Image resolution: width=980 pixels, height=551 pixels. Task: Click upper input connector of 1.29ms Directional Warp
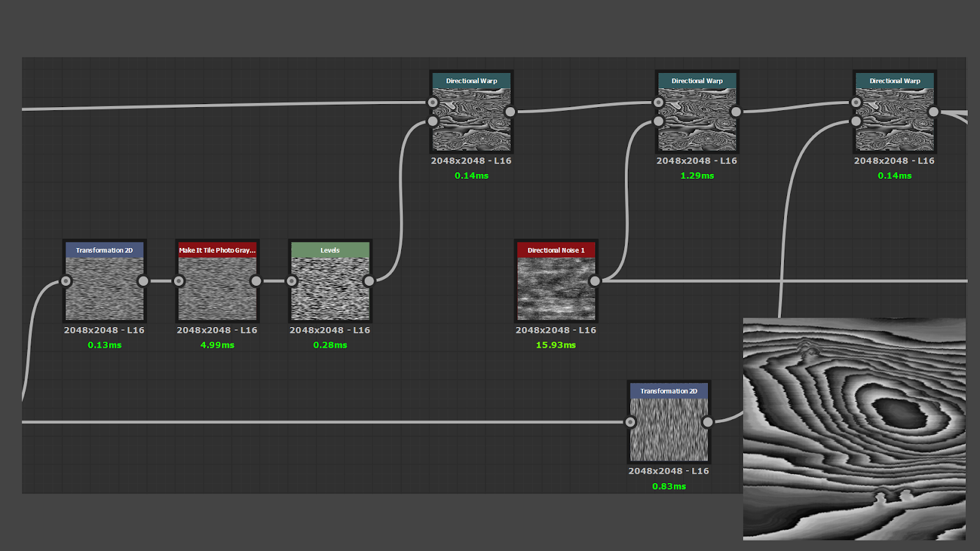point(658,102)
